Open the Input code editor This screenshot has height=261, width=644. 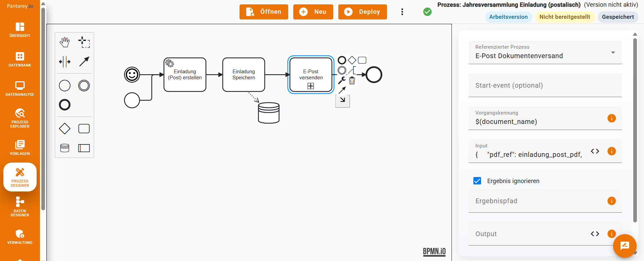(x=595, y=151)
